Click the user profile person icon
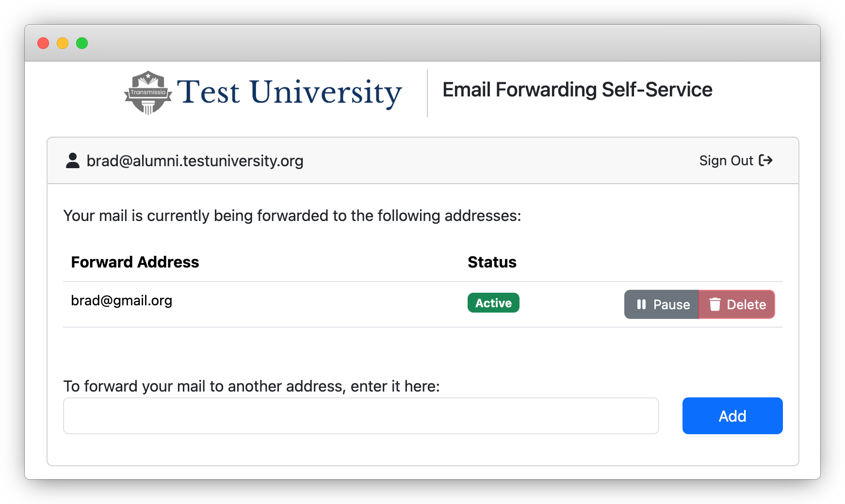Image resolution: width=845 pixels, height=504 pixels. click(73, 160)
